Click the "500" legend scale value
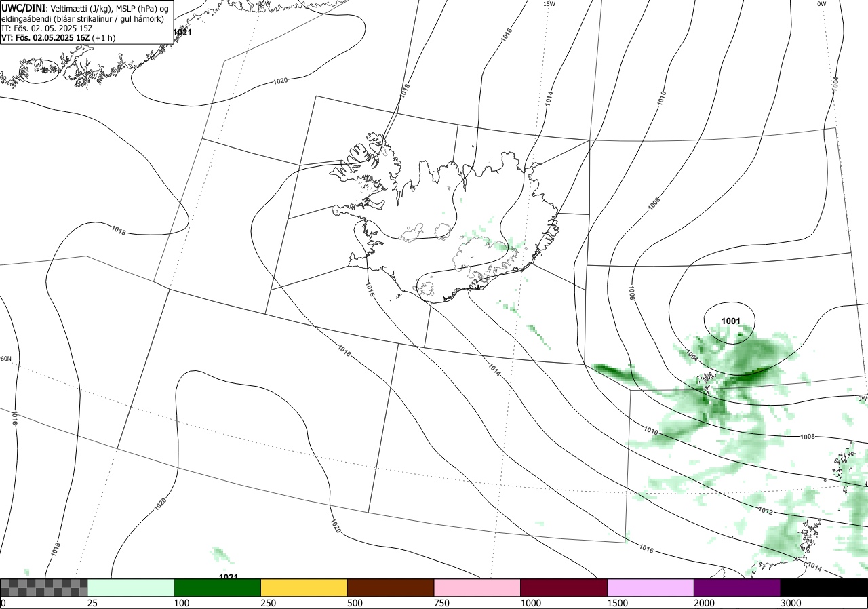Screen dimensions: 868x609 355,603
